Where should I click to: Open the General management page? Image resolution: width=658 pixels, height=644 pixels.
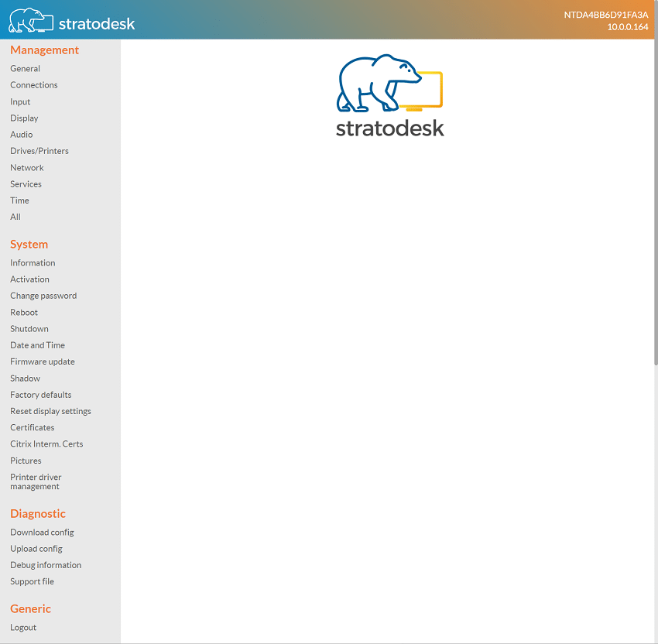click(x=26, y=68)
